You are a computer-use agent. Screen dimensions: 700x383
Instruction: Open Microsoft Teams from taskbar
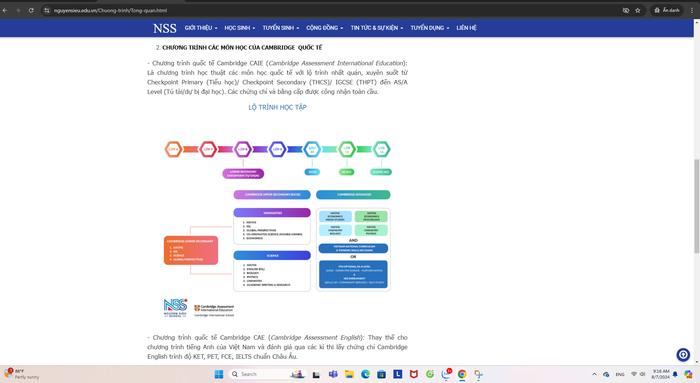coord(333,374)
